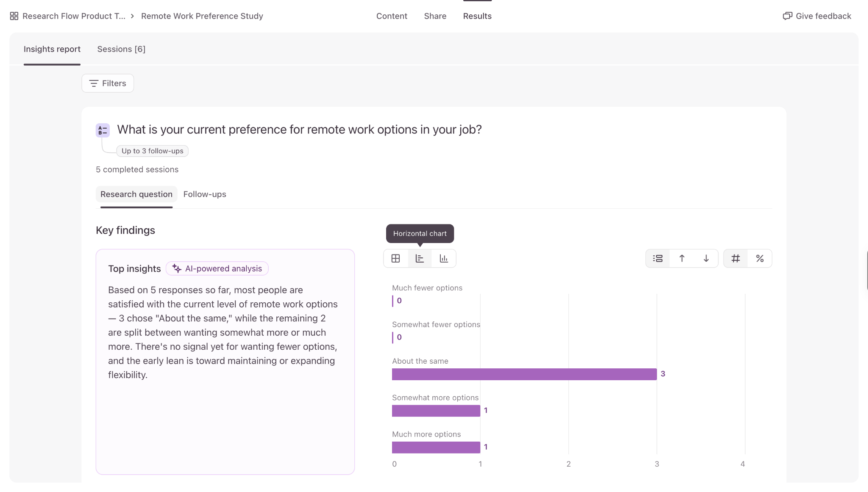Toggle count display with hash symbol

tap(736, 258)
